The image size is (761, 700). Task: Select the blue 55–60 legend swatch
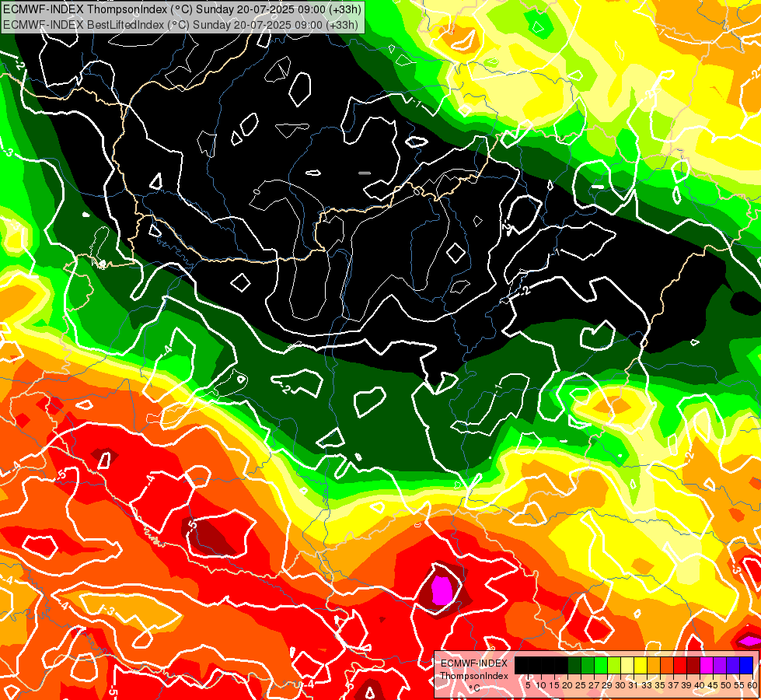click(x=746, y=665)
